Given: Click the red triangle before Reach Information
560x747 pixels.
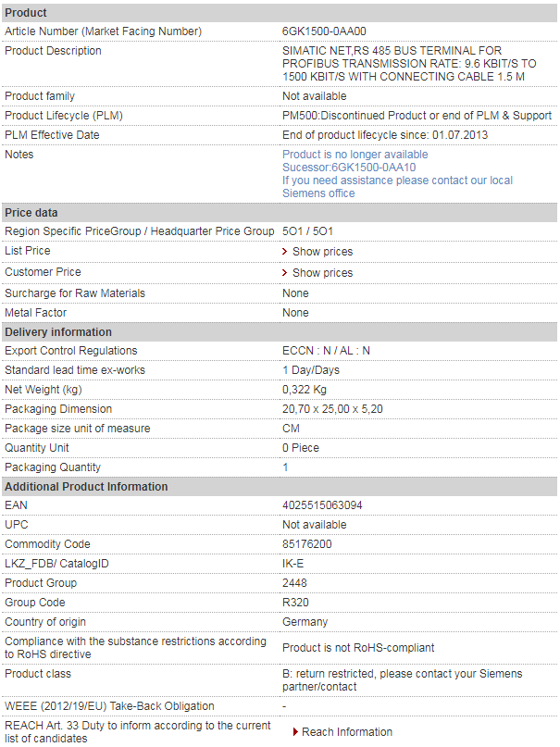Looking at the screenshot, I should pos(295,732).
